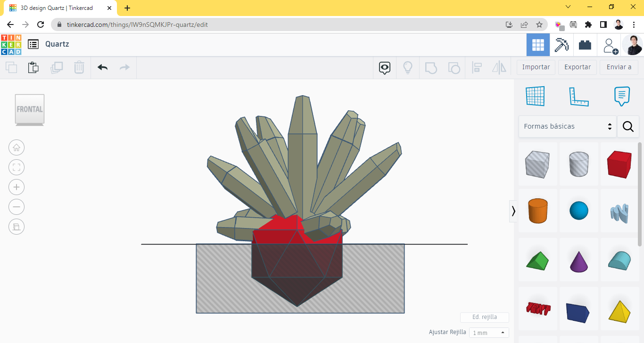Click the Importar button
The height and width of the screenshot is (343, 644).
pyautogui.click(x=536, y=67)
